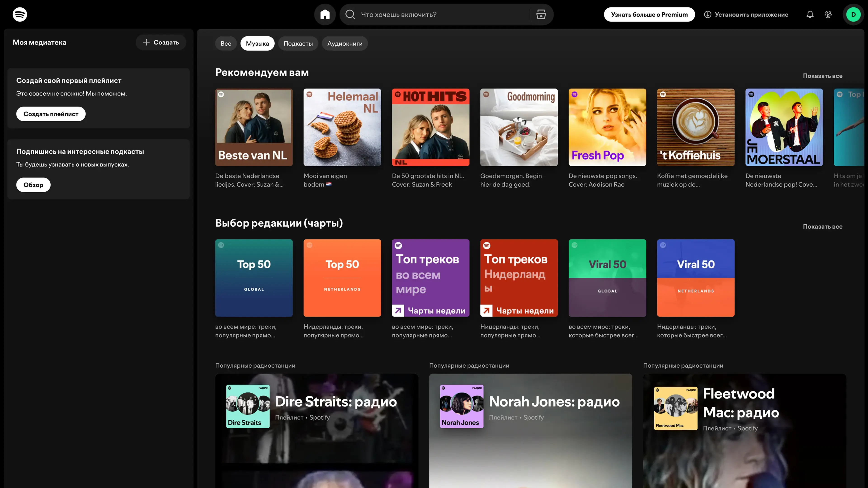868x488 pixels.
Task: Switch to the Подкасты filter
Action: pyautogui.click(x=298, y=43)
